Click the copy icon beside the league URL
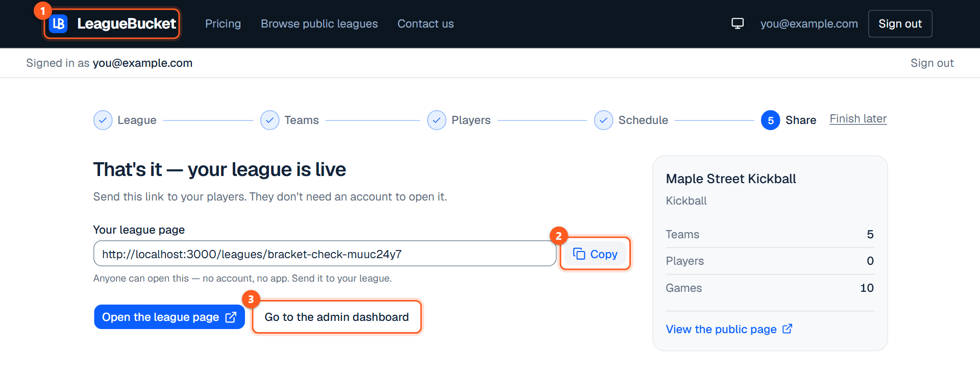Image resolution: width=980 pixels, height=376 pixels. [x=579, y=254]
